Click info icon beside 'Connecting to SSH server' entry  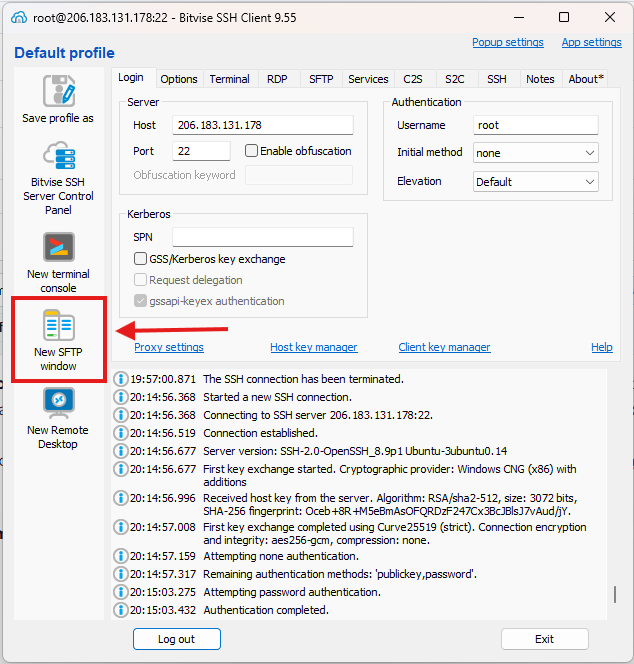tap(121, 415)
